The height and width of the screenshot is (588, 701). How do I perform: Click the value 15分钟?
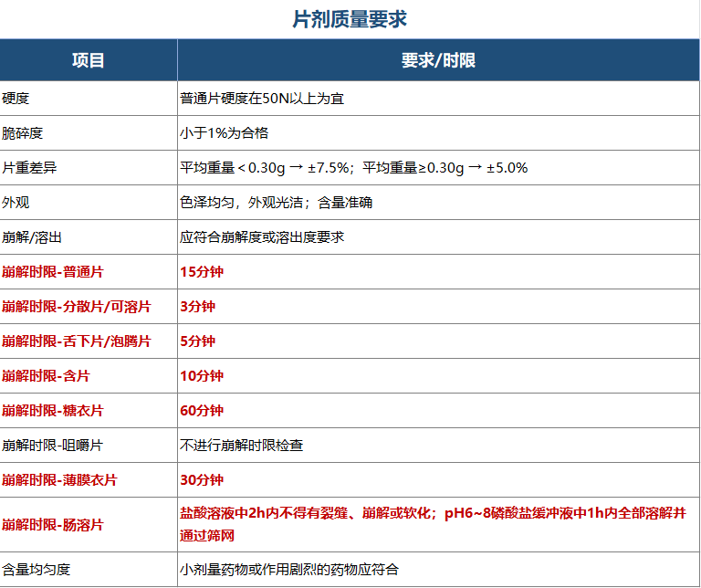pos(202,271)
